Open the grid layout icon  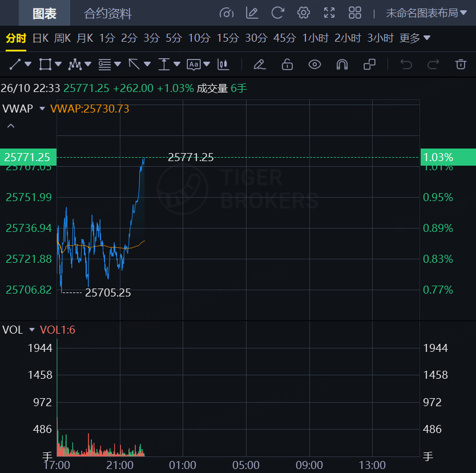[354, 13]
